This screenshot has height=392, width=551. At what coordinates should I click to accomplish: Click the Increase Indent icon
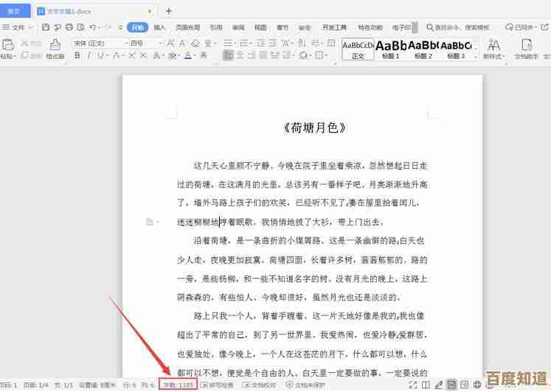point(273,43)
